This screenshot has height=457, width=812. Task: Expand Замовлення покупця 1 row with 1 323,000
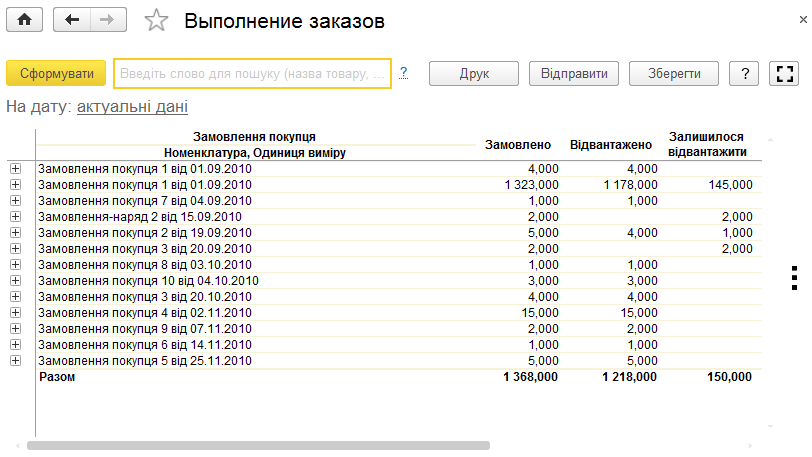[x=16, y=185]
